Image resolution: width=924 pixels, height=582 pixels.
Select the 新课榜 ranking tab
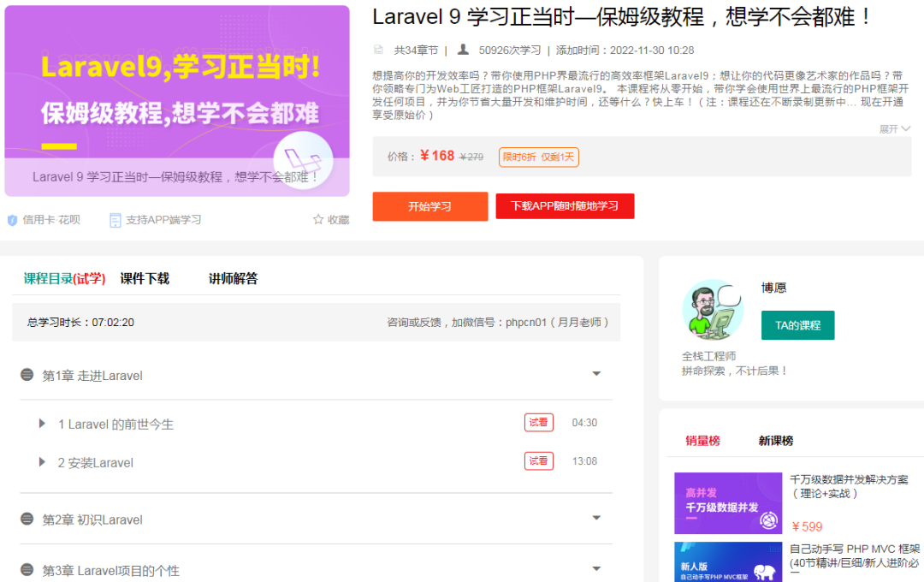pos(775,441)
